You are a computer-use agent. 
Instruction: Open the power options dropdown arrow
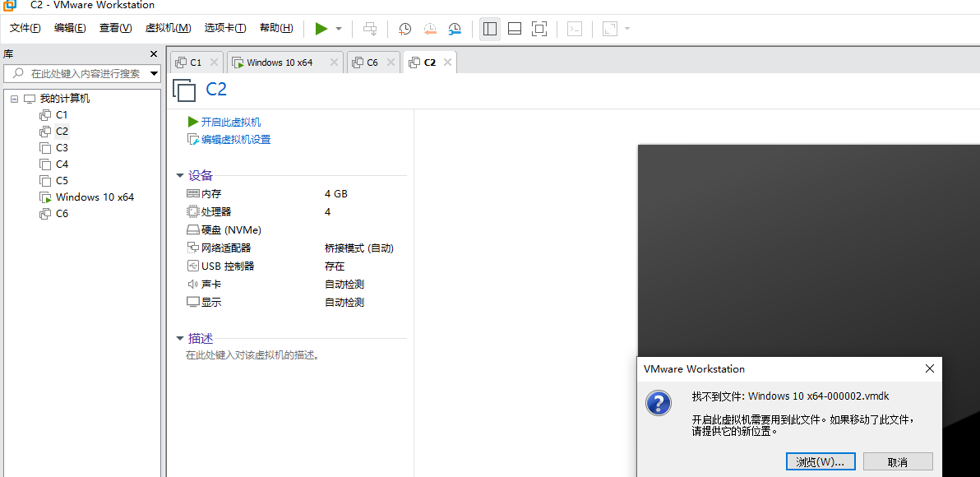tap(339, 28)
